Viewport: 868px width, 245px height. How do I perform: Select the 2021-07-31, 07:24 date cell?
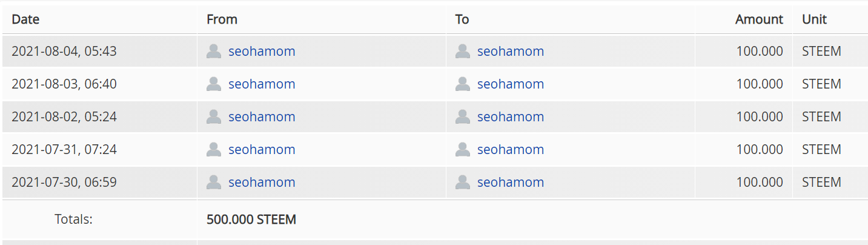pos(64,150)
